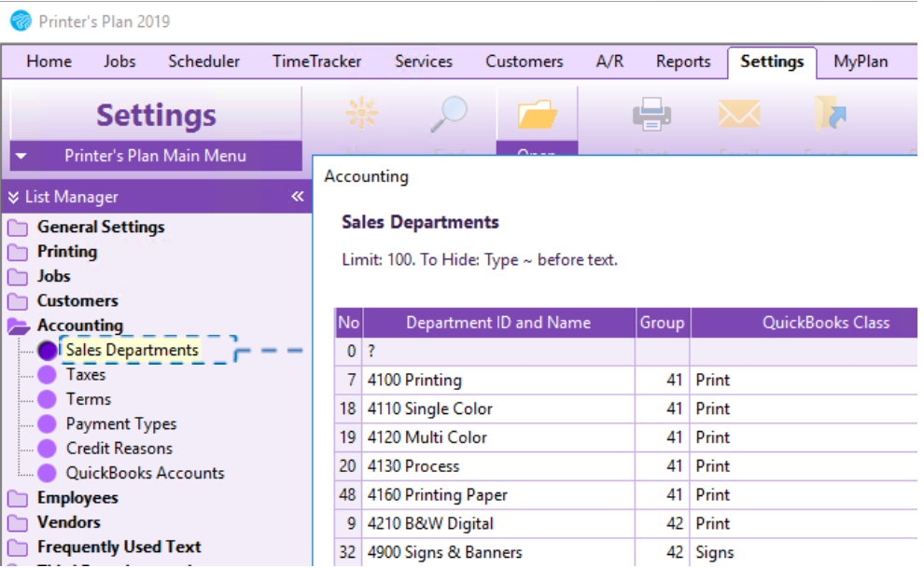Open the Printer's Plan Main Menu dropdown
The image size is (924, 568).
pos(156,156)
